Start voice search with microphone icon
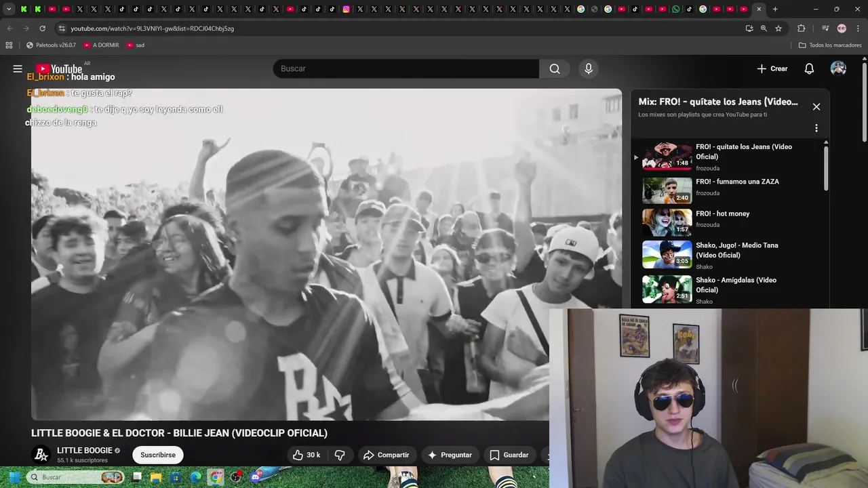The width and height of the screenshot is (868, 488). coord(589,68)
